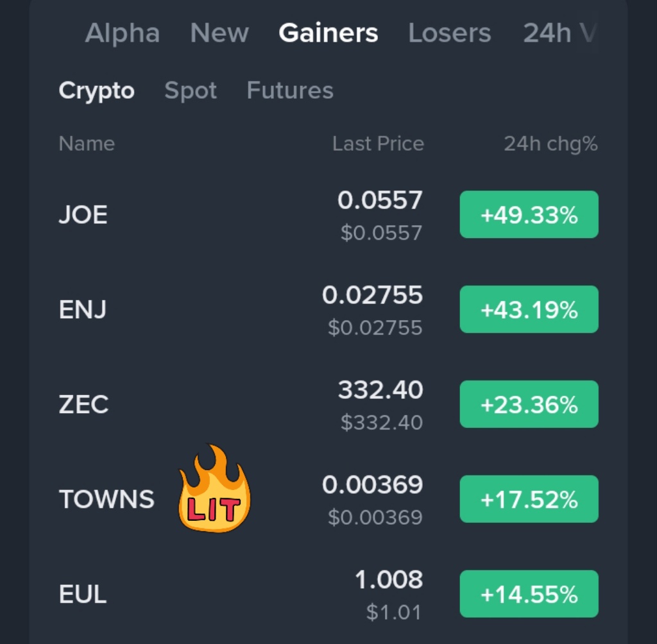Open the 24h Volume tab
Viewport: 657px width, 644px height.
point(557,33)
